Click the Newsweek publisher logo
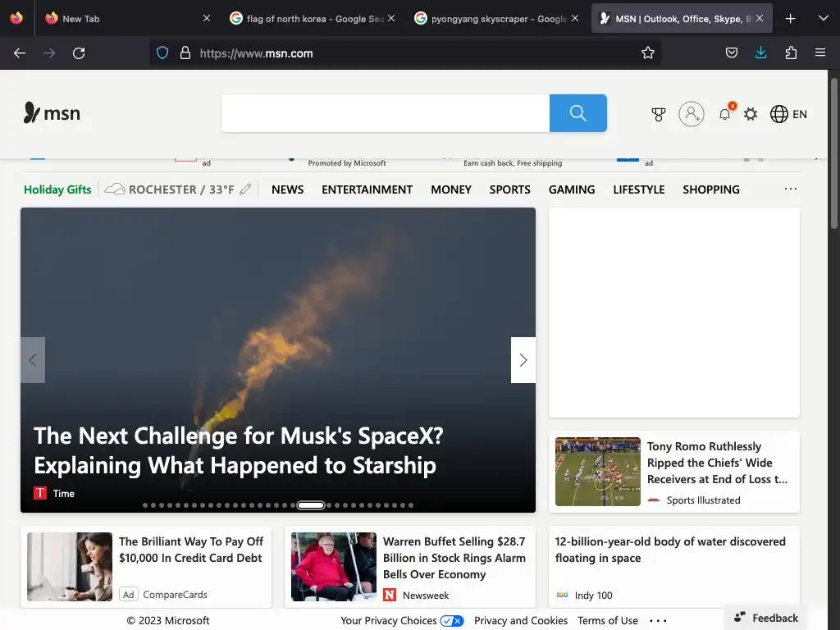Screen dimensions: 840x630 click(390, 595)
